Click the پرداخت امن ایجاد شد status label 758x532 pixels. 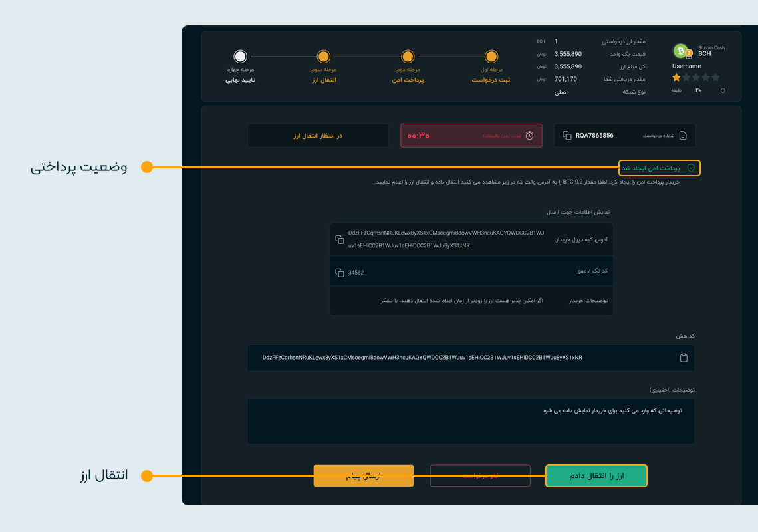pyautogui.click(x=651, y=168)
